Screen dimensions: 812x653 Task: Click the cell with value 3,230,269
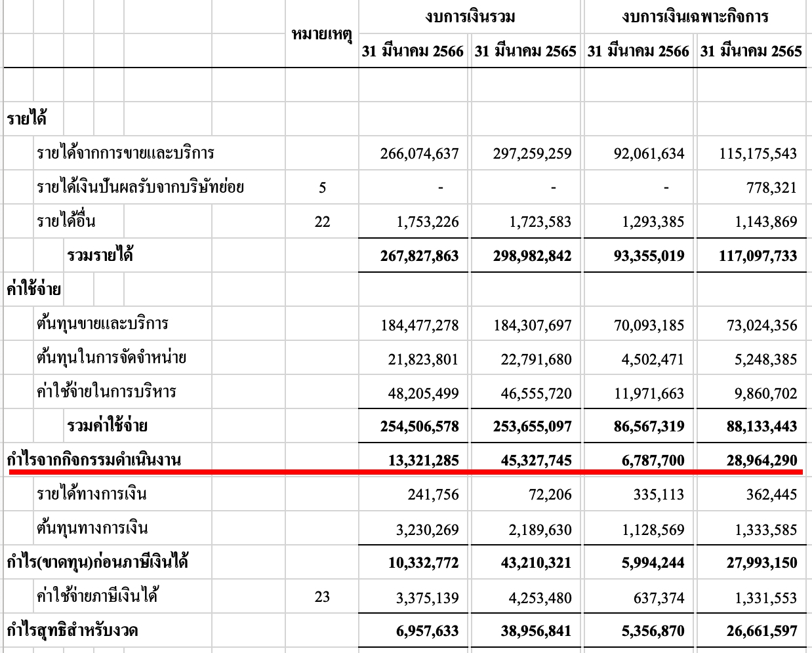tap(428, 529)
